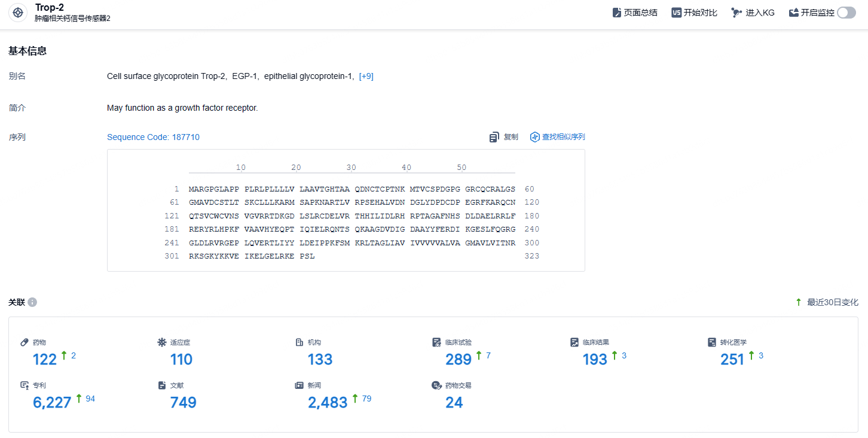Viewport: 868px width, 438px height.
Task: Click the description May function as a growth factor receptor
Action: click(182, 108)
